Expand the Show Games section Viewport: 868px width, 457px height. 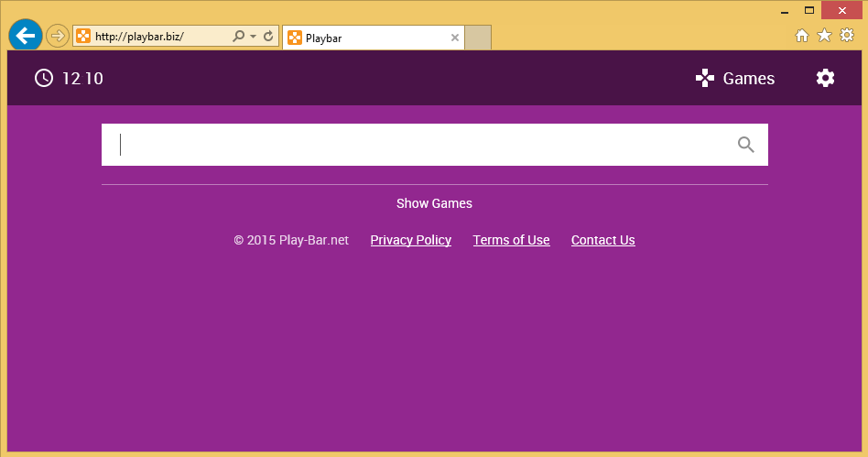point(434,203)
